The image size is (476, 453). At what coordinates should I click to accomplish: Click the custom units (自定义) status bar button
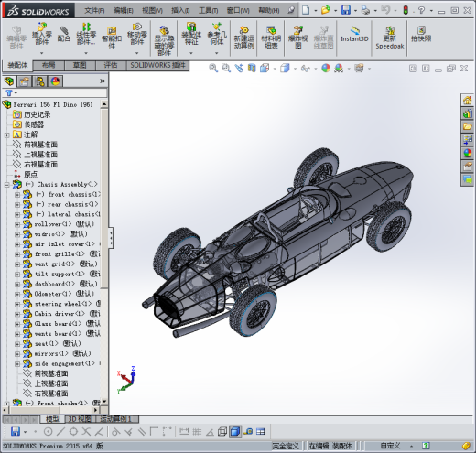(390, 446)
